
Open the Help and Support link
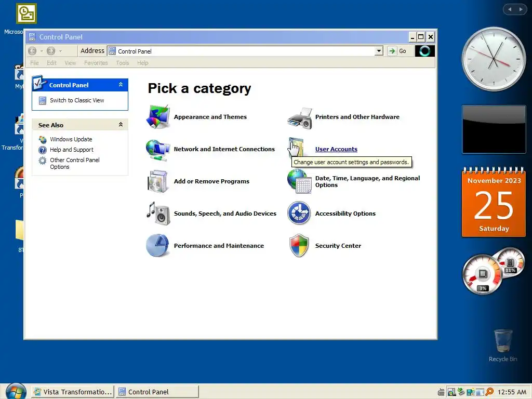click(72, 150)
